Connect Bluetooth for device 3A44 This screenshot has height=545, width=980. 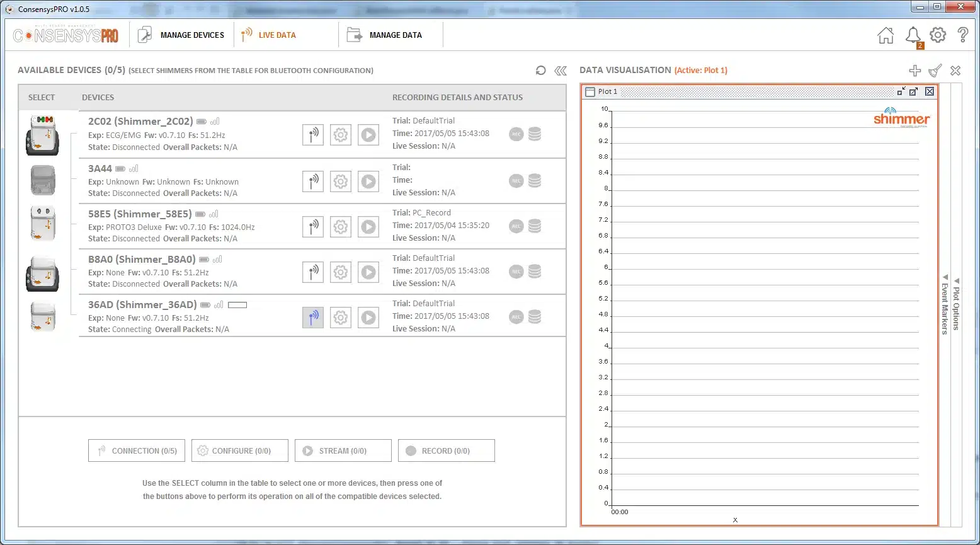(x=313, y=181)
